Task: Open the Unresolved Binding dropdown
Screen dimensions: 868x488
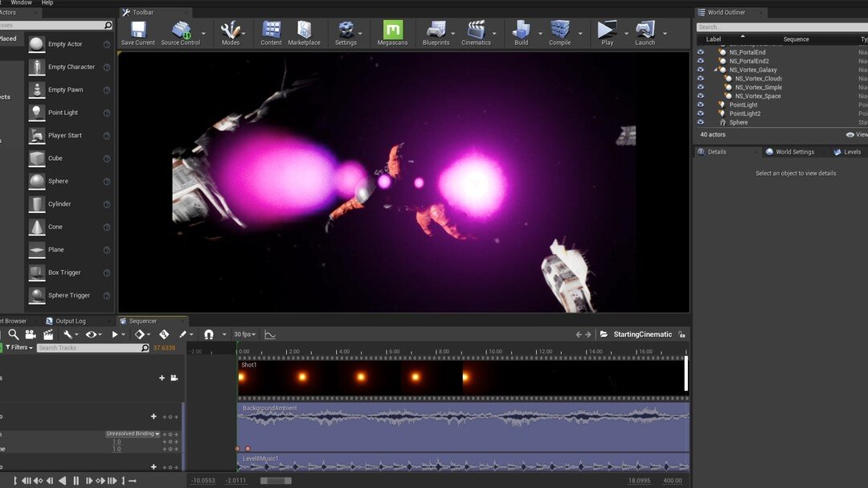Action: click(x=133, y=434)
